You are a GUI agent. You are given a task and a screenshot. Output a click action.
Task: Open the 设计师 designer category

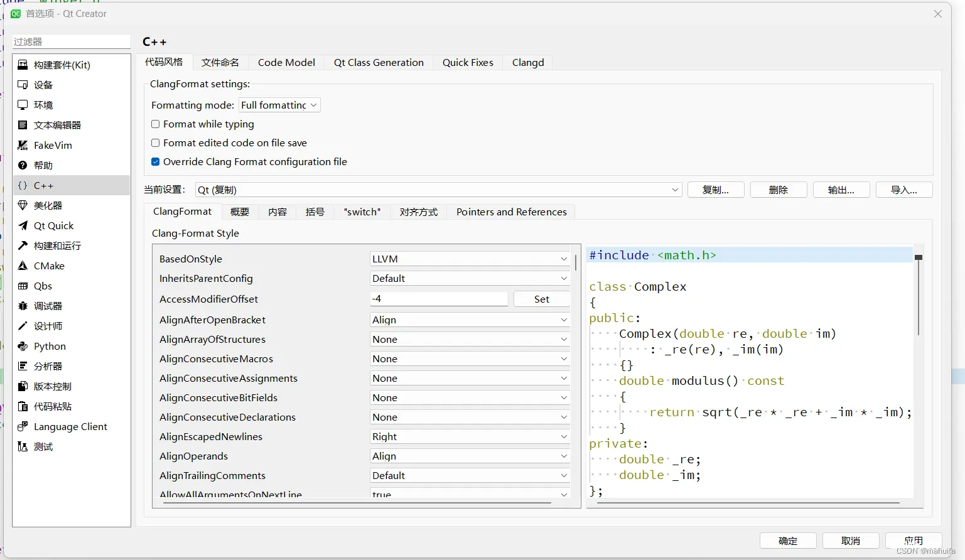(71, 326)
